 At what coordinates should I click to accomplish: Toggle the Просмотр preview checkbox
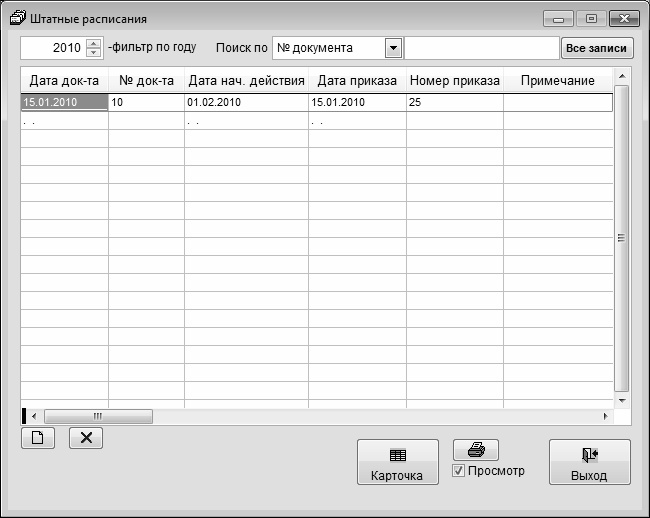point(459,471)
